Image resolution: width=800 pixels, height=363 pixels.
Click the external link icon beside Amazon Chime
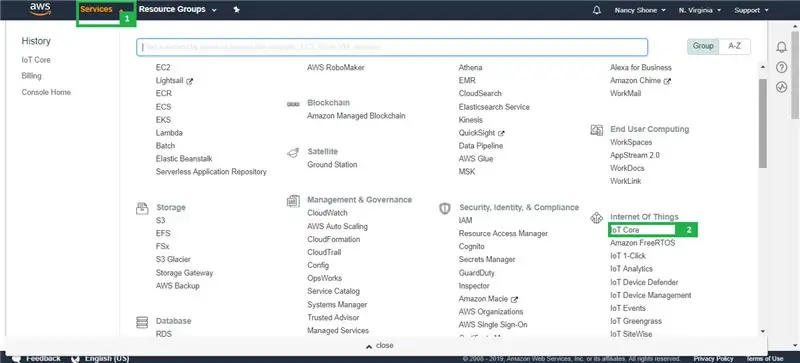667,81
